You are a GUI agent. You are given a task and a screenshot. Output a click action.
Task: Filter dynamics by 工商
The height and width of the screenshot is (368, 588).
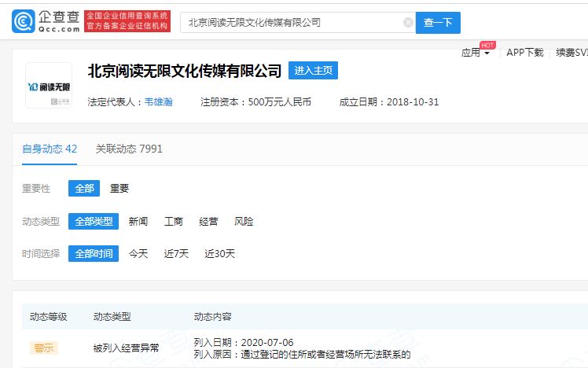(173, 221)
